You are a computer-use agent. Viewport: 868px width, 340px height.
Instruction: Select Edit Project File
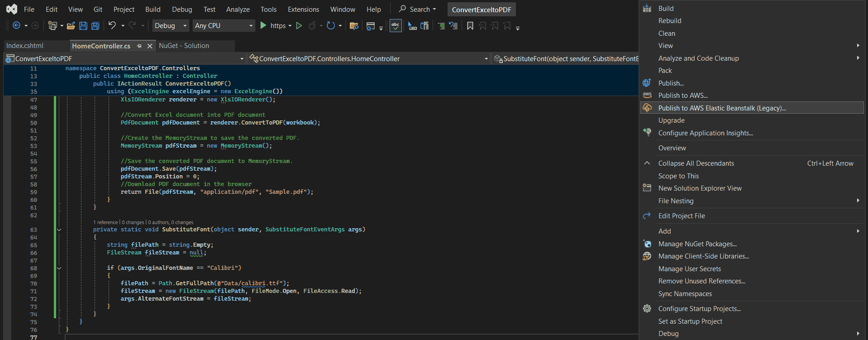tap(752, 216)
